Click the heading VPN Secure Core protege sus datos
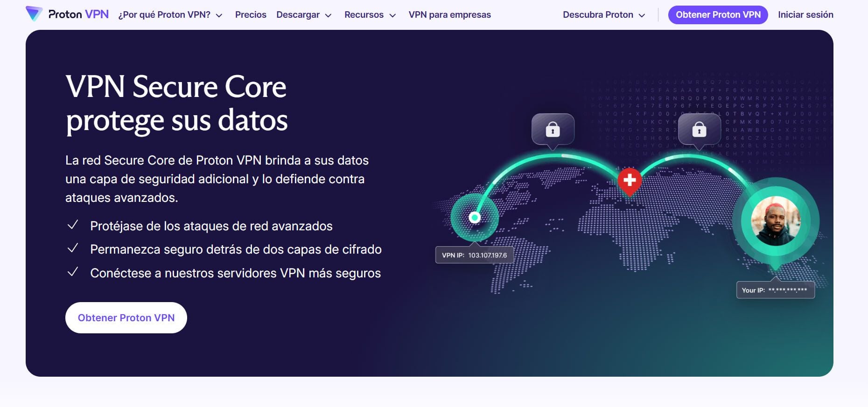This screenshot has width=868, height=407. tap(176, 103)
